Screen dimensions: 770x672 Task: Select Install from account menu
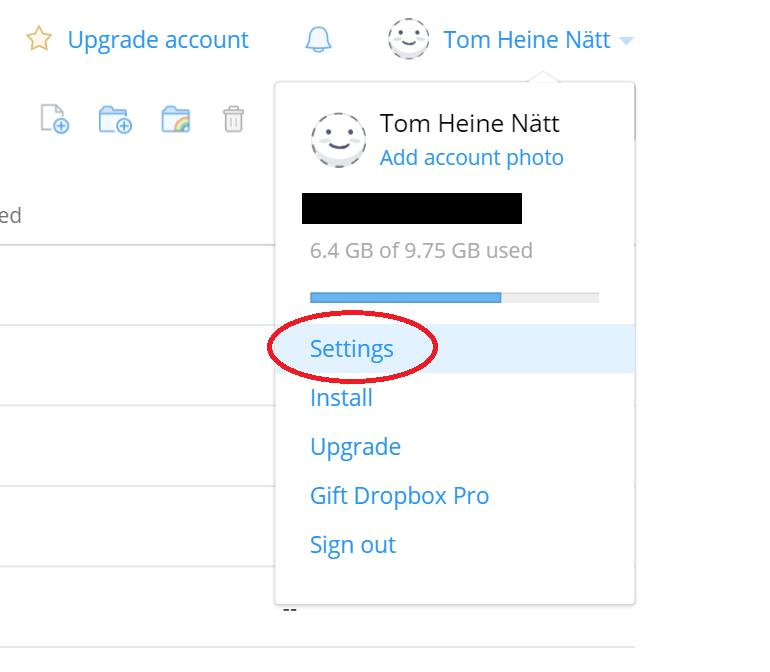click(x=341, y=397)
